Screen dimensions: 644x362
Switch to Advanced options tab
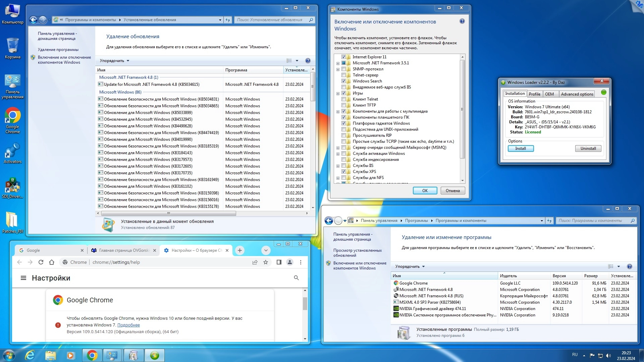coord(577,94)
